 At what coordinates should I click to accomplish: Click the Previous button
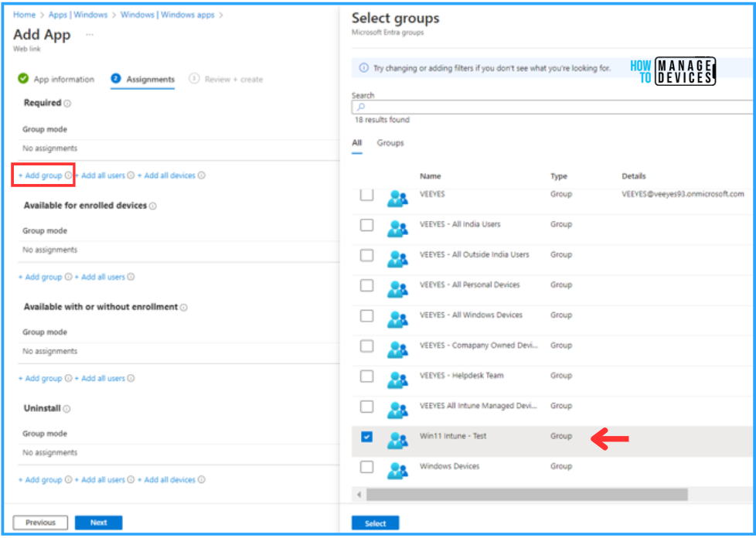coord(40,523)
